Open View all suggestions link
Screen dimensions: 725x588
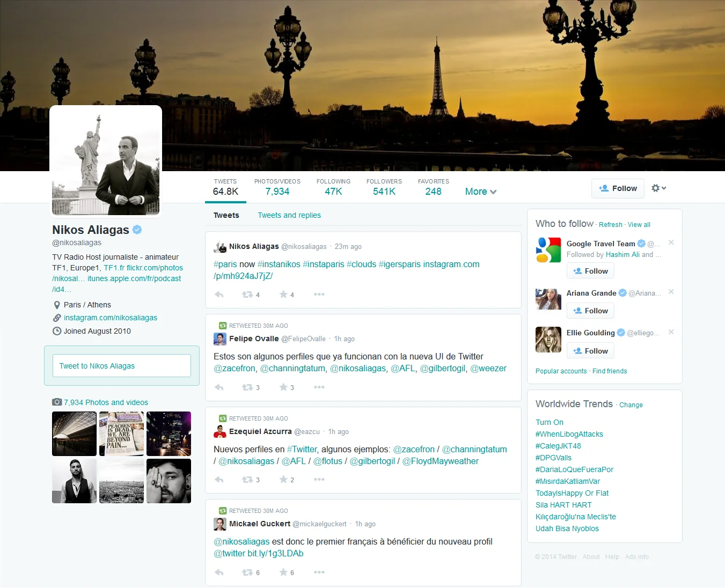pyautogui.click(x=639, y=225)
